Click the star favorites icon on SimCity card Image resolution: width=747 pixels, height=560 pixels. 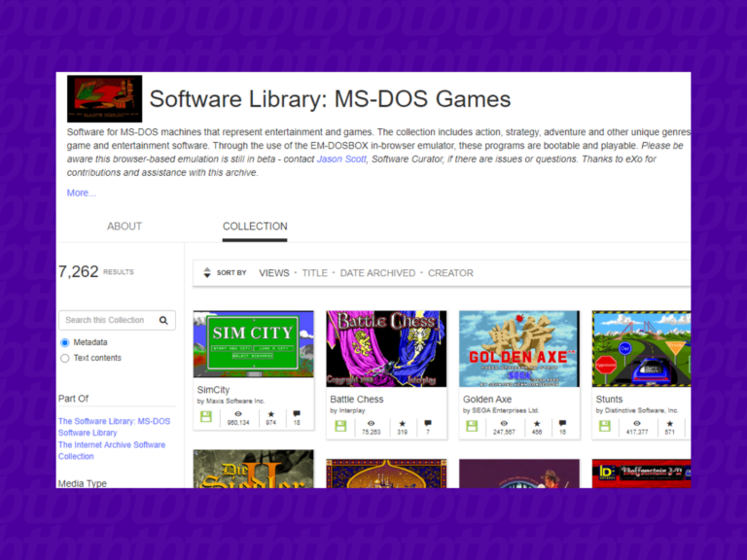click(271, 414)
